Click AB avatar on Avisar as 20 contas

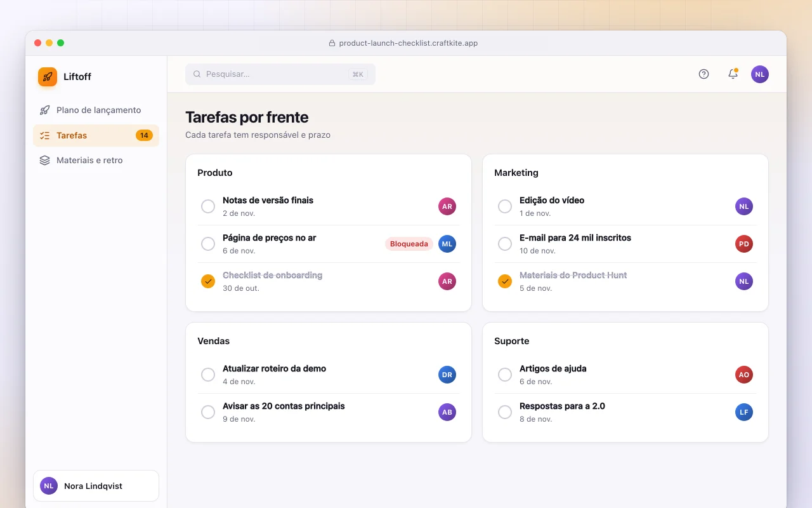(447, 412)
